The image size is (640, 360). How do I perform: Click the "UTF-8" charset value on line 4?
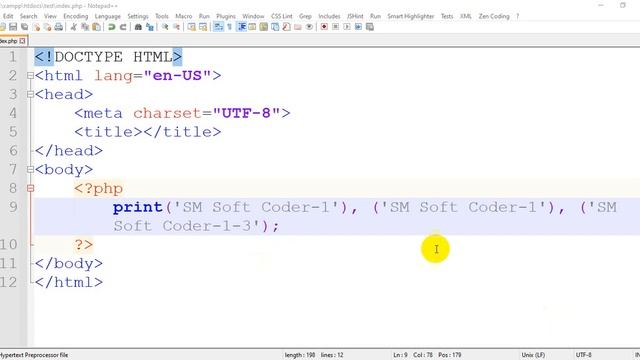click(x=247, y=113)
